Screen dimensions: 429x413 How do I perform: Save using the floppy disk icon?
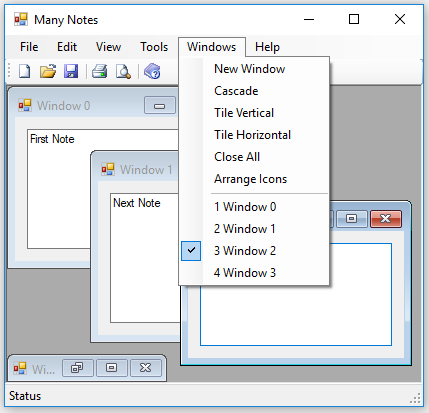[71, 71]
